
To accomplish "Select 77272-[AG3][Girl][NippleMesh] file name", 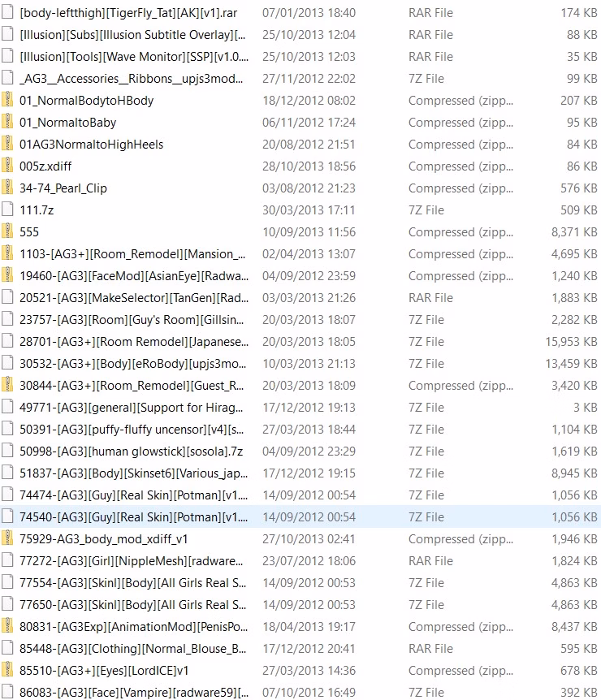I will [132, 560].
